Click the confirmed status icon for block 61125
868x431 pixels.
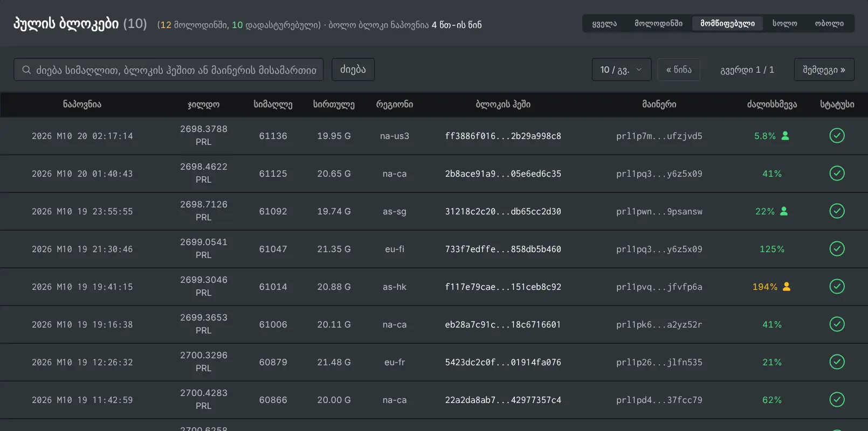[837, 173]
